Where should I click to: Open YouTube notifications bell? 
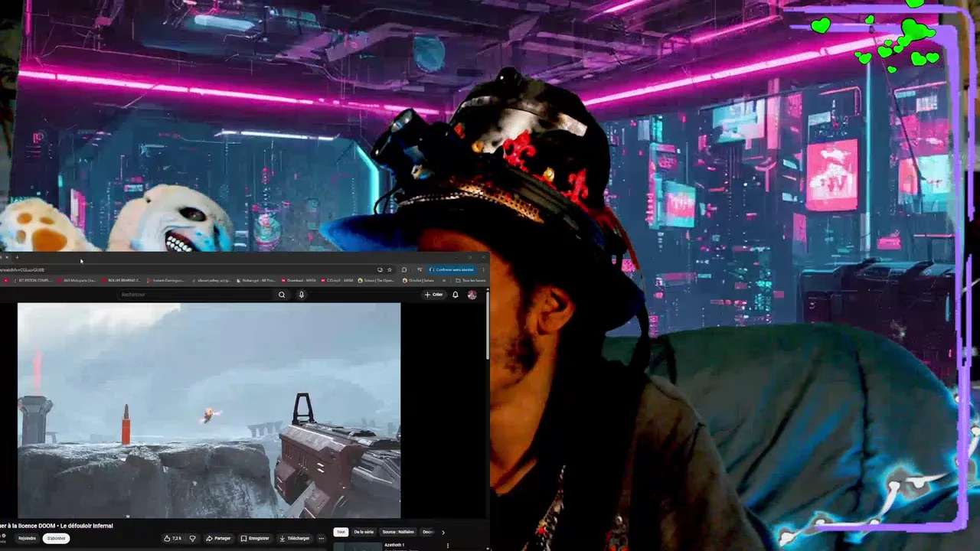(x=456, y=295)
